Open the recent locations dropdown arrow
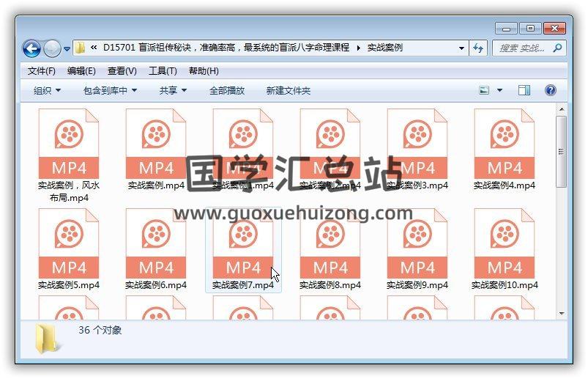The height and width of the screenshot is (379, 588). coord(67,49)
